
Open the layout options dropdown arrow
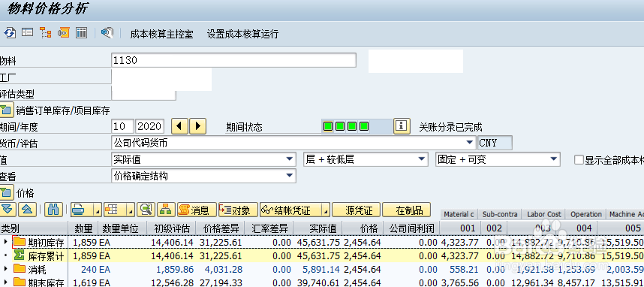[131, 210]
